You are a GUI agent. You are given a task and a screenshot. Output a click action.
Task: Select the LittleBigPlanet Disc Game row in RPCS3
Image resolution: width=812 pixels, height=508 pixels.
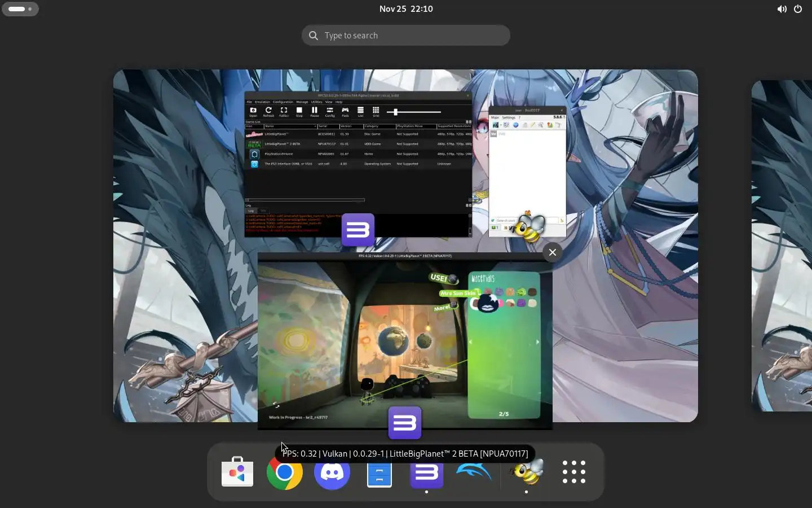[358, 134]
